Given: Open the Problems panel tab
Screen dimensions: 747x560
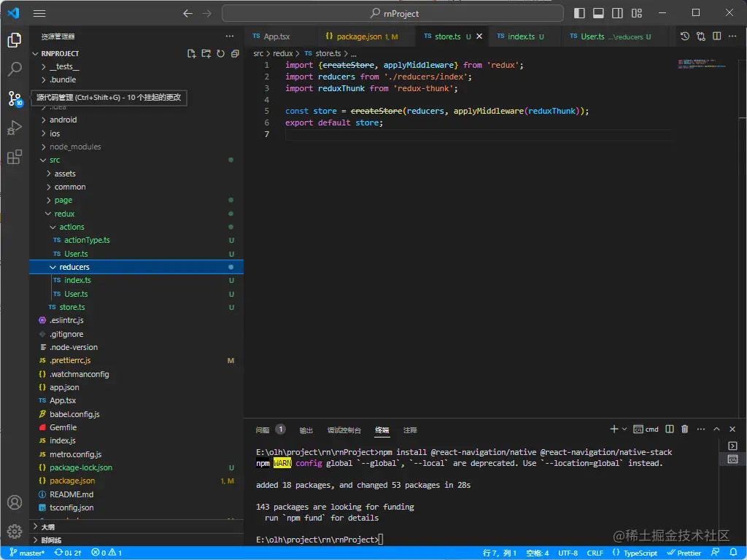Looking at the screenshot, I should pos(270,429).
